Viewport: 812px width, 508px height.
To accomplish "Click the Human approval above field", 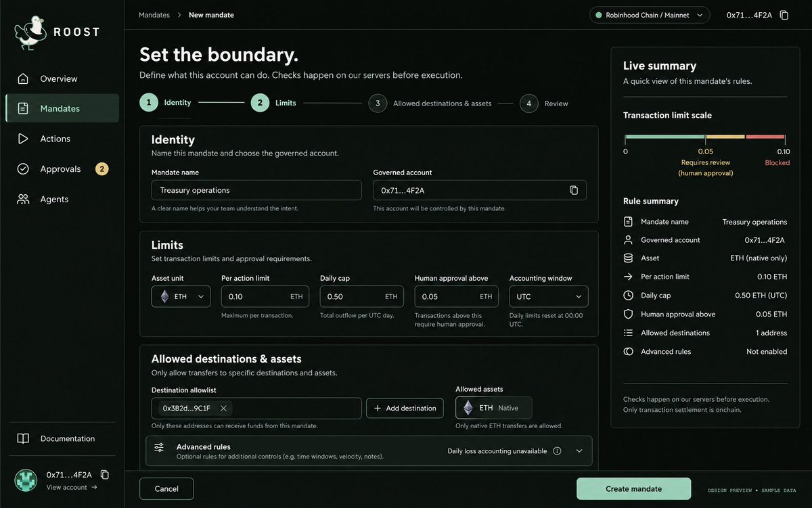I will pyautogui.click(x=457, y=296).
